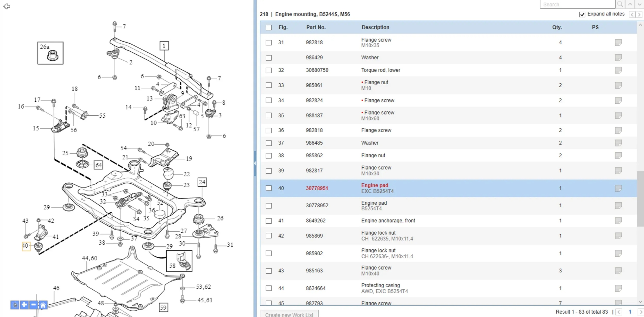Click the search magnifier icon
Screen dimensions: 644x317
(x=620, y=4)
